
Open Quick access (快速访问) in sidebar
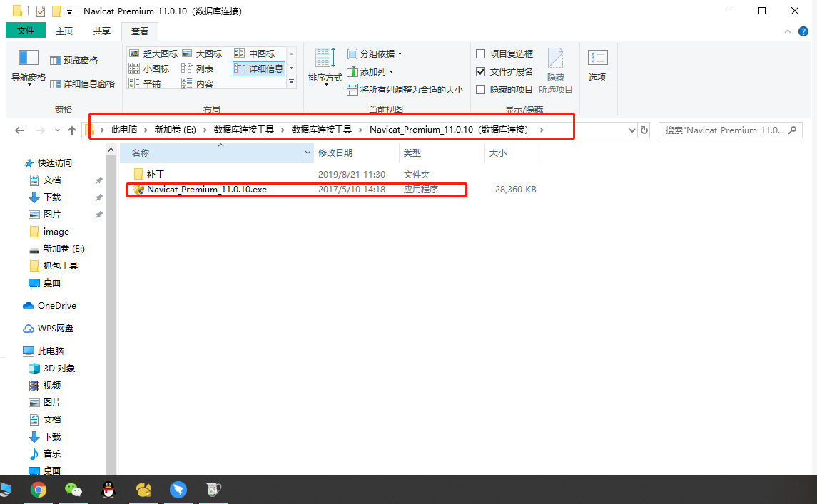coord(49,163)
